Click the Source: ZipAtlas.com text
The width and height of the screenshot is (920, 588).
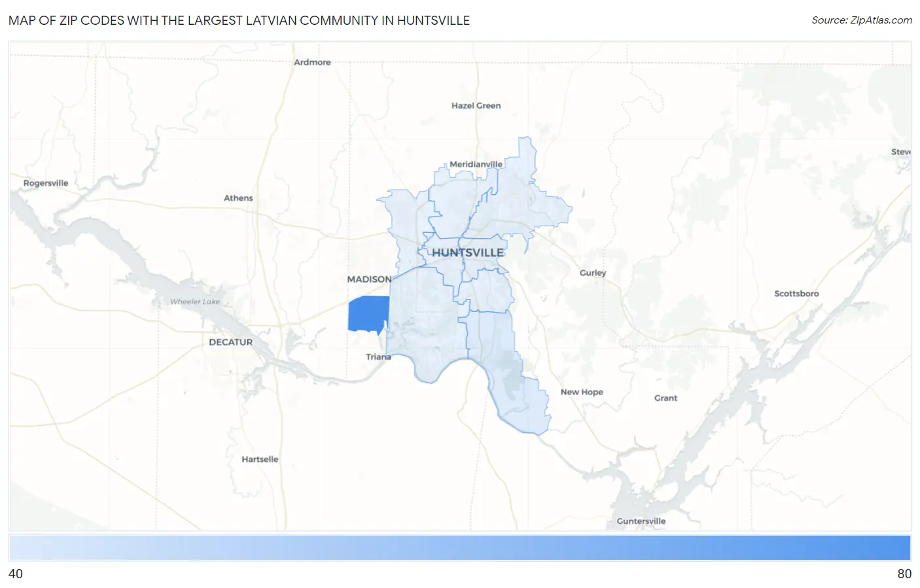(x=862, y=20)
